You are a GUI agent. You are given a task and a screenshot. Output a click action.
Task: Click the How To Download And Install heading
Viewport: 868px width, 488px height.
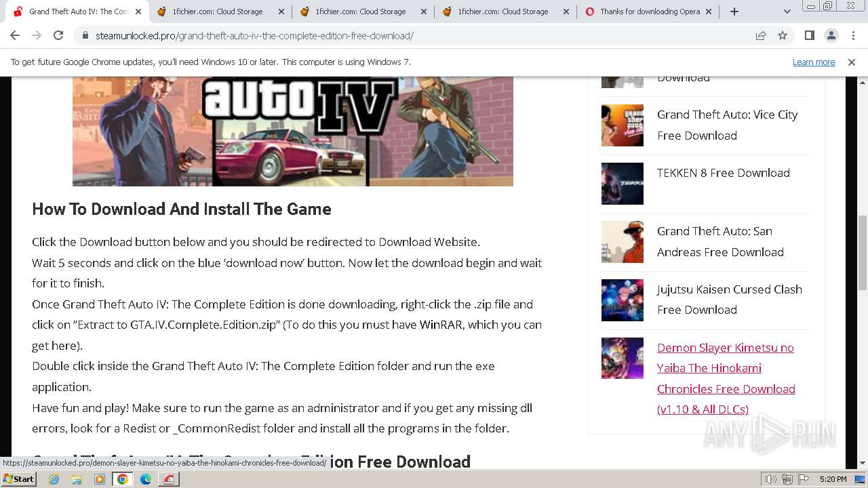pyautogui.click(x=182, y=209)
